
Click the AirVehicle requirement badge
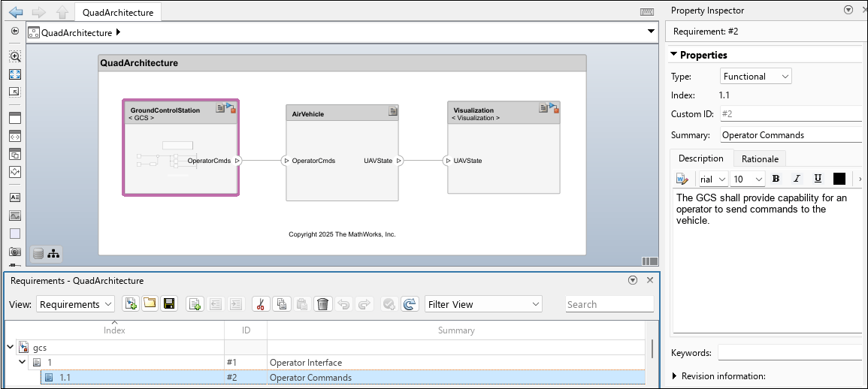[x=393, y=111]
